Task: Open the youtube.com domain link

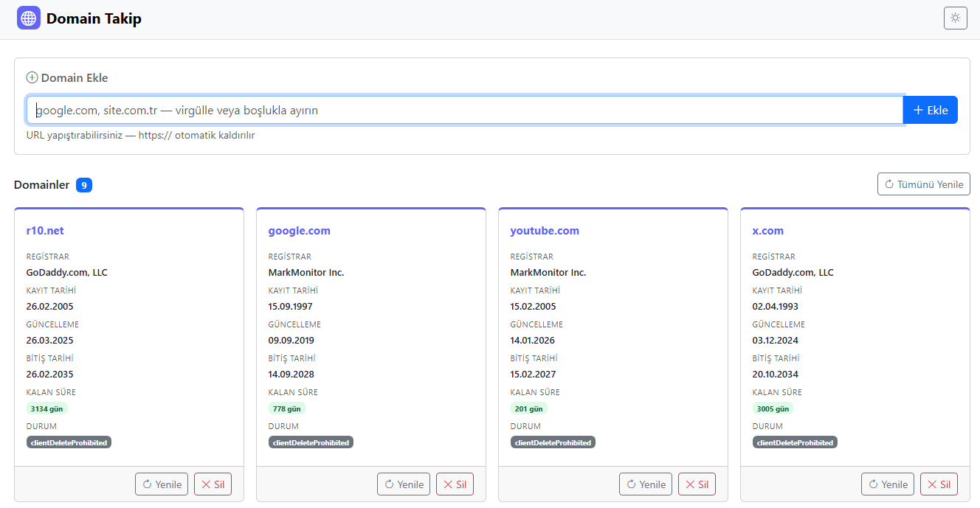Action: 545,231
